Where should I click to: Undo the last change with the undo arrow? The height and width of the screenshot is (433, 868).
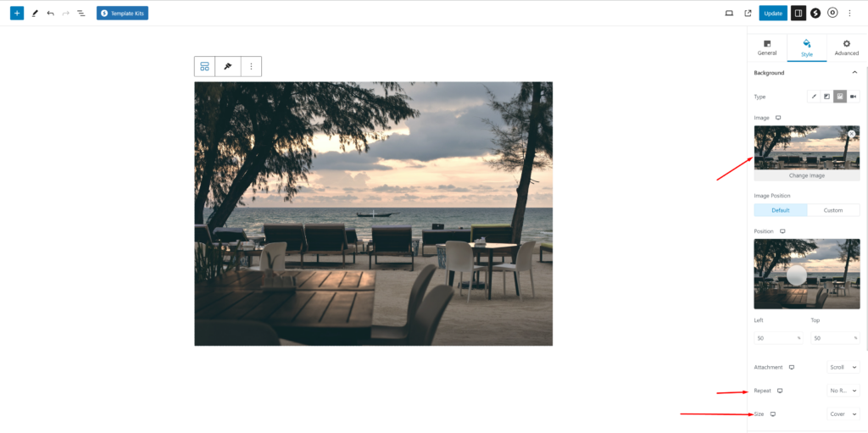coord(50,14)
